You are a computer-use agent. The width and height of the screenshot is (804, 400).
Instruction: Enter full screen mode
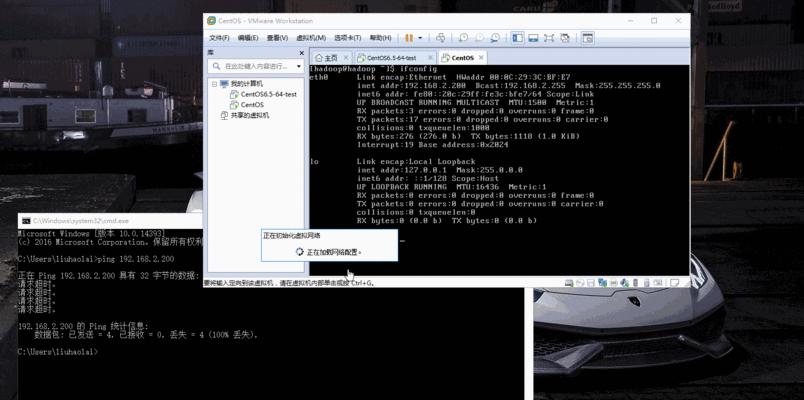pyautogui.click(x=549, y=38)
